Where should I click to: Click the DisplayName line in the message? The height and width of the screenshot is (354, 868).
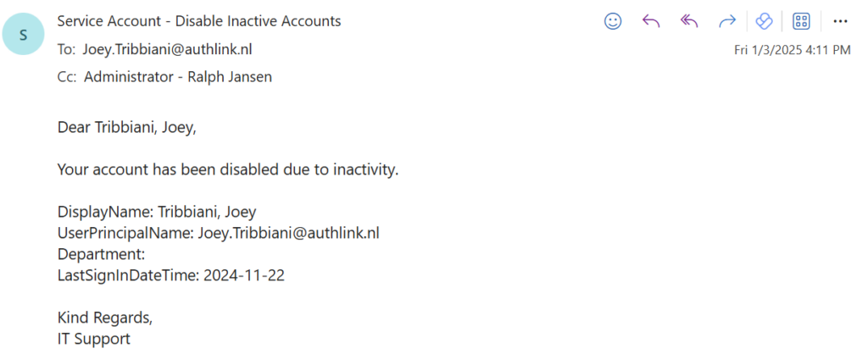click(157, 212)
